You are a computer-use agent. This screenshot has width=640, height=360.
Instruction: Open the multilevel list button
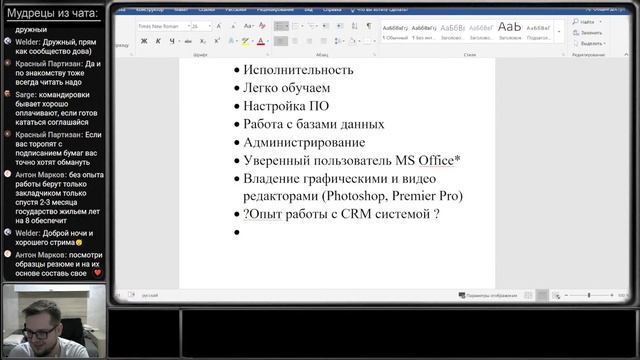(x=311, y=26)
